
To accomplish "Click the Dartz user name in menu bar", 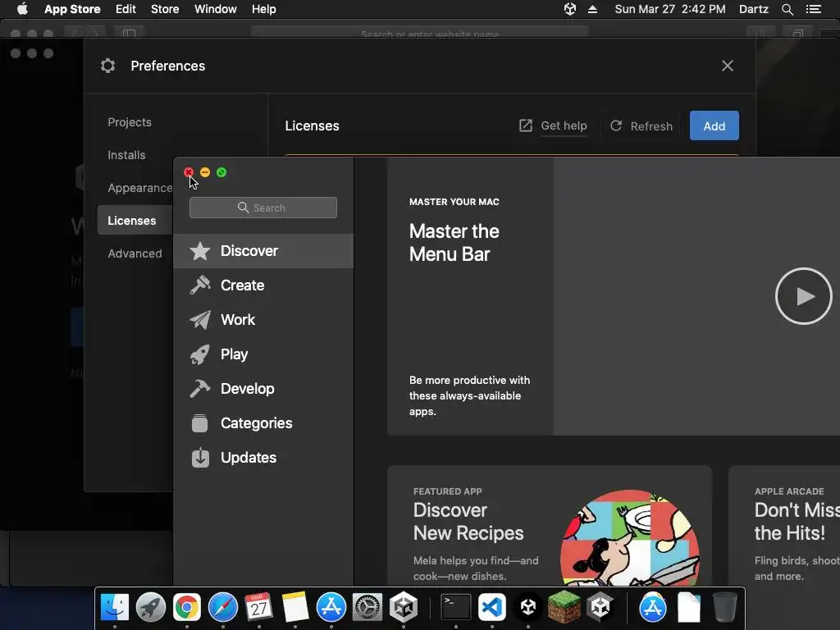I will [753, 9].
